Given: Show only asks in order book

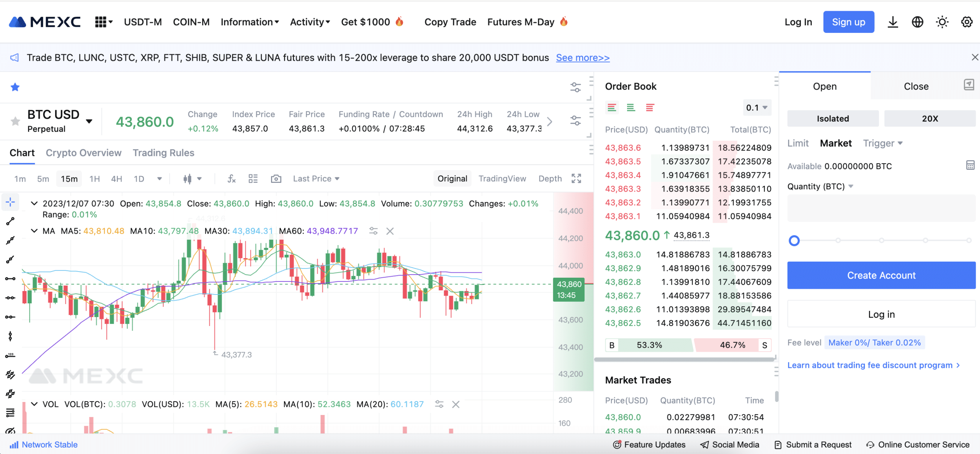Looking at the screenshot, I should [650, 108].
